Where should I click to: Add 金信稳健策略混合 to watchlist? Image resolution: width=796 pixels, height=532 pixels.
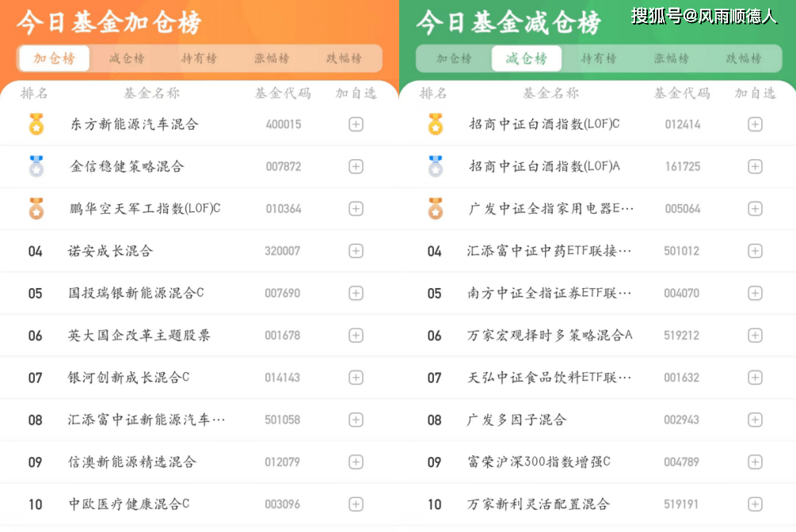pos(356,166)
